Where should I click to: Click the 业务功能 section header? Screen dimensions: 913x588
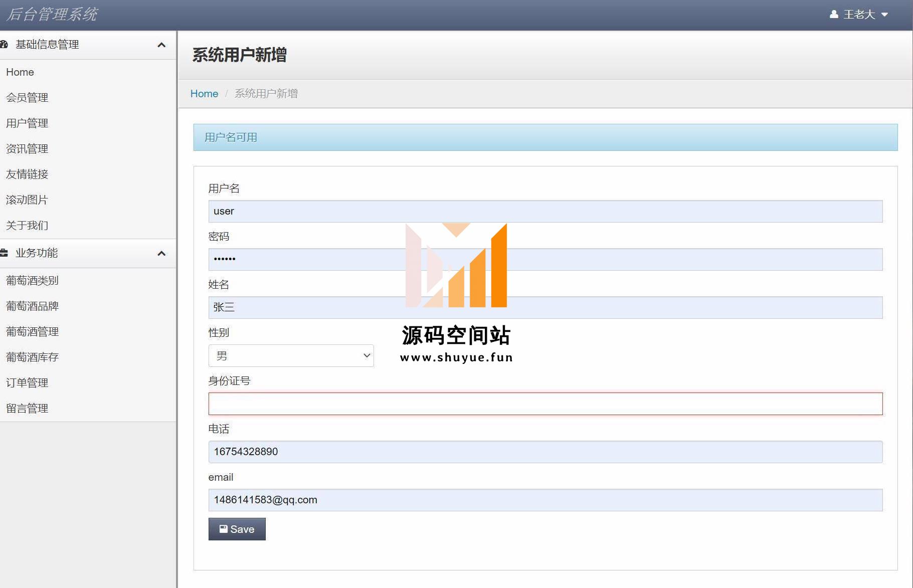pos(88,253)
